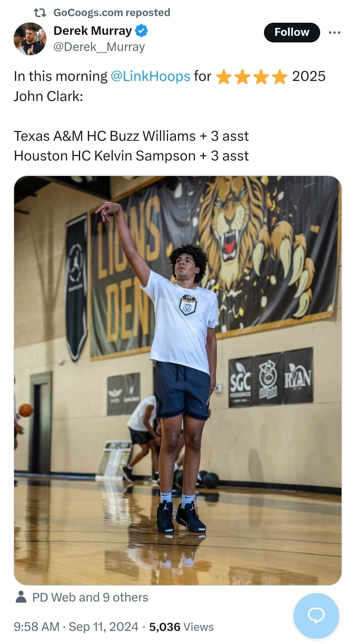Viewport: 355px width, 644px height.
Task: Show PD Web and 9 others tagged
Action: coord(90,597)
